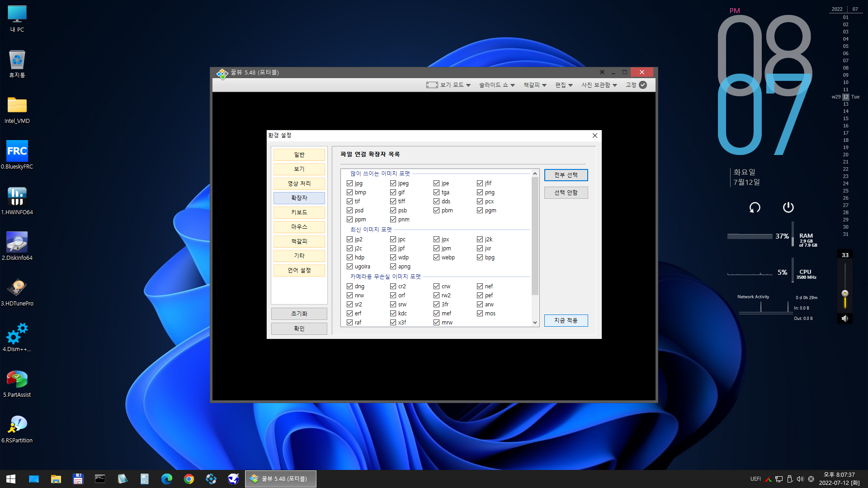Toggle the psd extension checkbox

349,211
